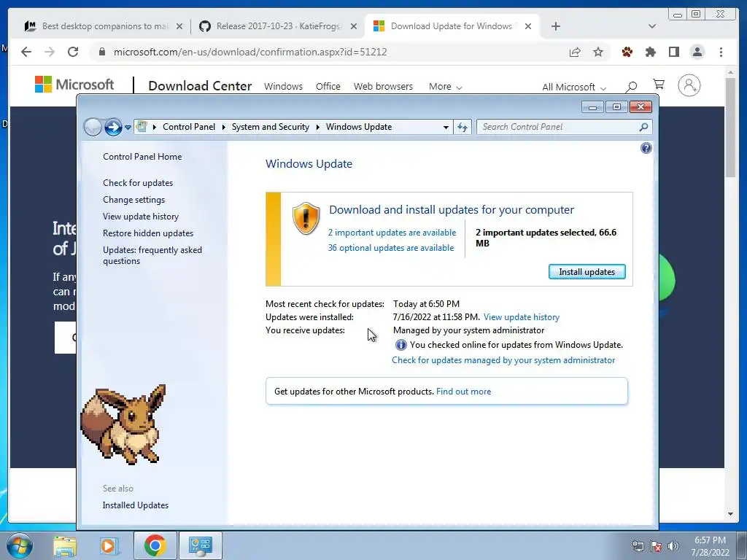Open Chrome three-dot menu
Image resolution: width=747 pixels, height=560 pixels.
[721, 52]
